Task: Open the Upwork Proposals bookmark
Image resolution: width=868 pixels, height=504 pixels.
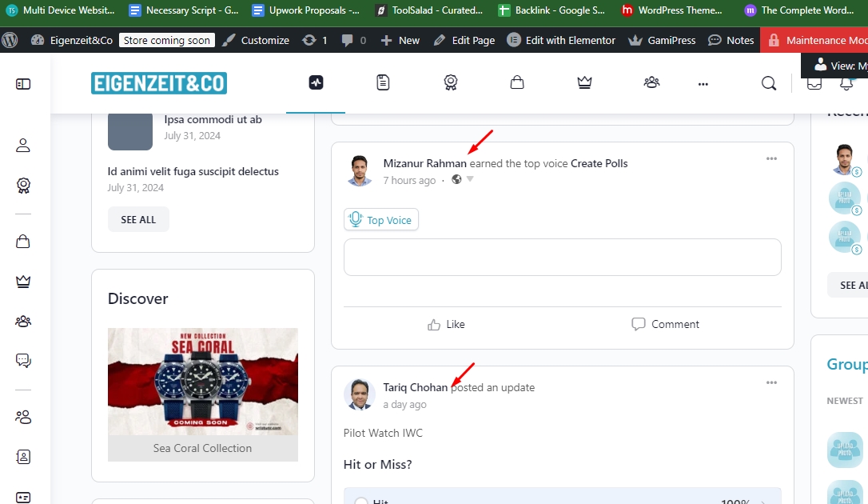Action: [305, 10]
